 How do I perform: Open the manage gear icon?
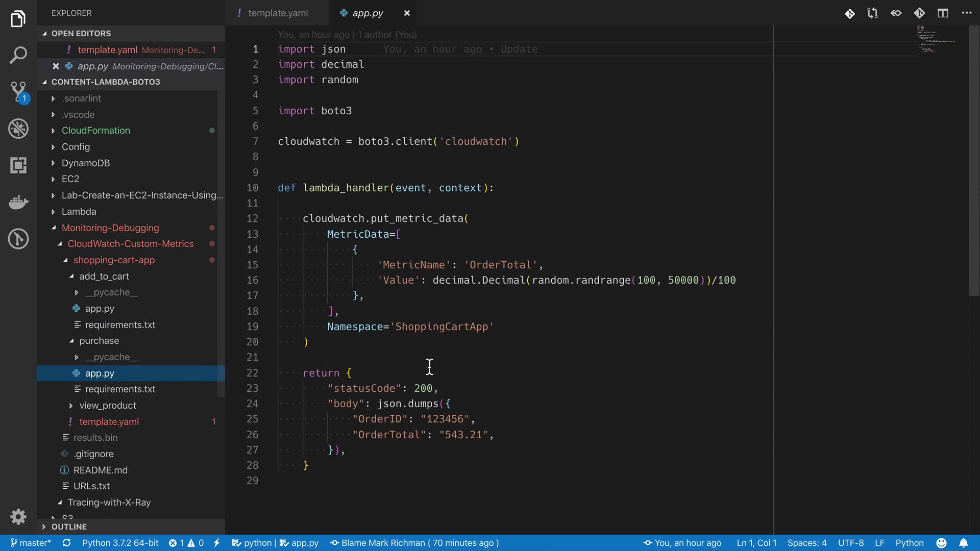pos(18,516)
